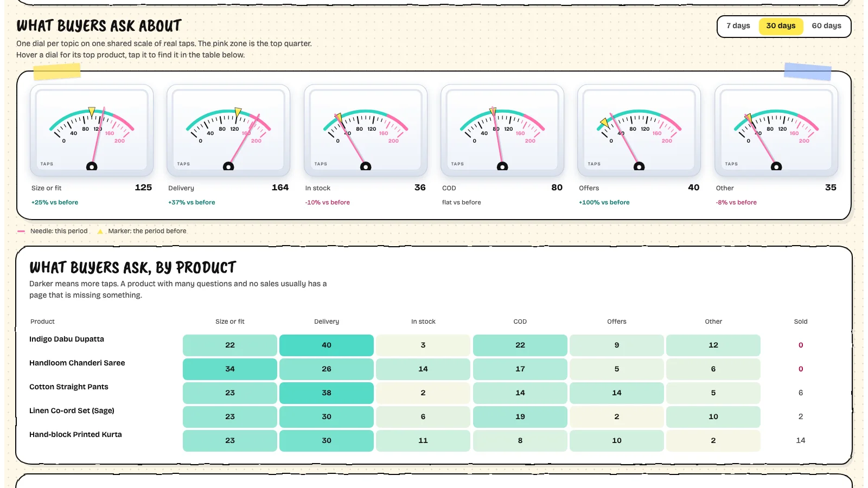Image resolution: width=868 pixels, height=488 pixels.
Task: Select the In stock gauge dial
Action: click(x=366, y=131)
